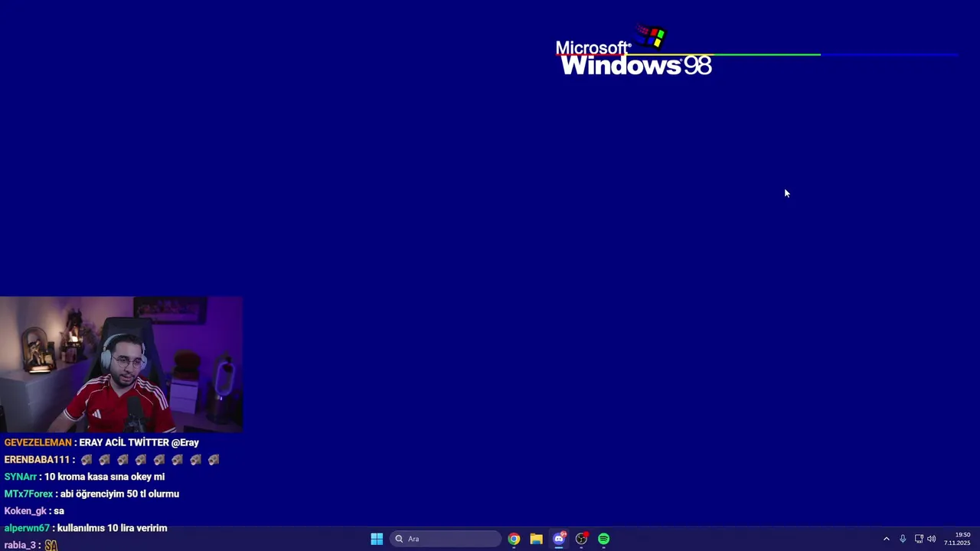This screenshot has height=551, width=980.
Task: Click chat username alperwn67
Action: tap(27, 528)
